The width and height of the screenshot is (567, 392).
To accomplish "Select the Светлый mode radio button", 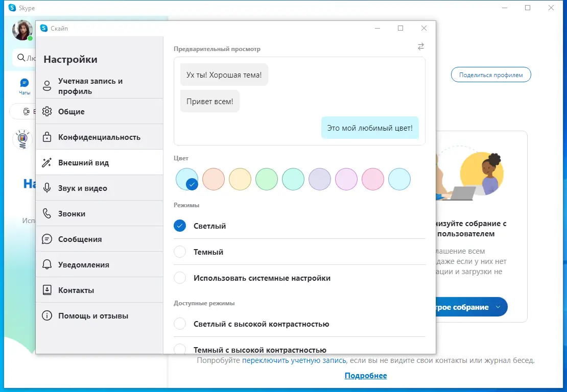I will (180, 226).
